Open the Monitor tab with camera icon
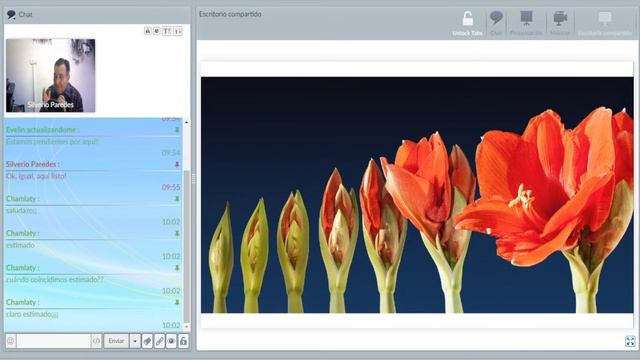This screenshot has height=360, width=640. click(x=560, y=23)
